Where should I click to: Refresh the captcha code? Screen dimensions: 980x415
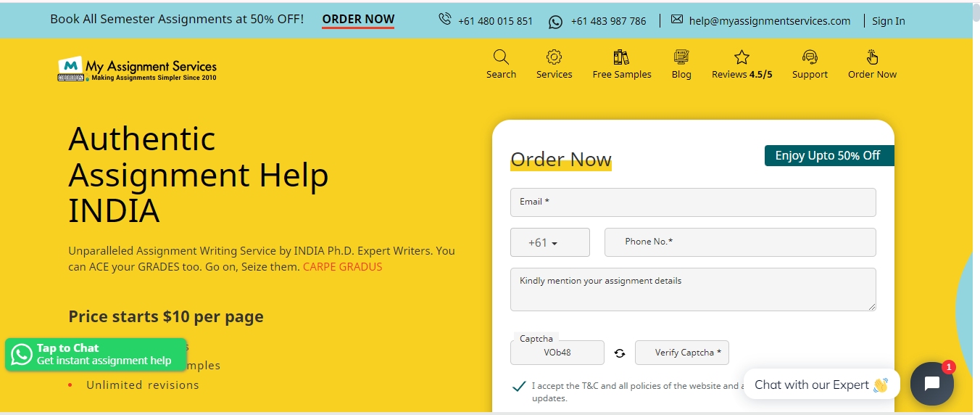[620, 353]
